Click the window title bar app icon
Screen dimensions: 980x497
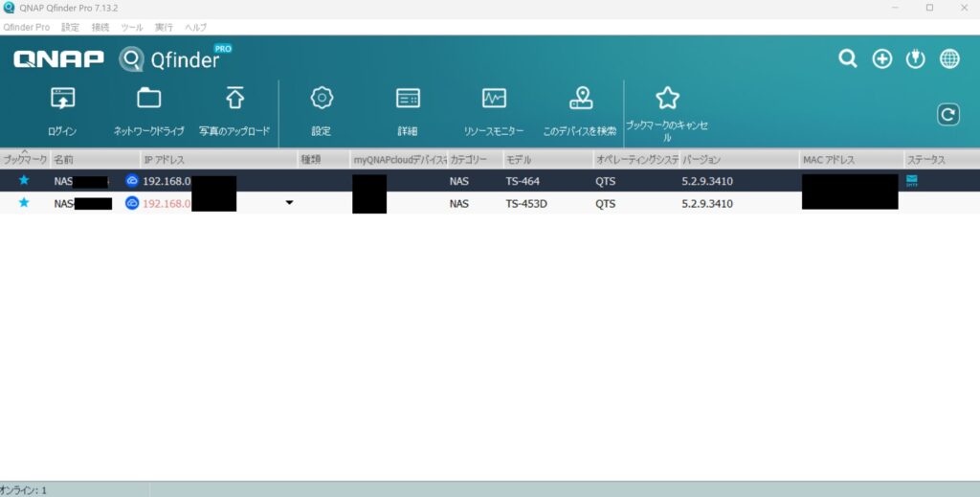tap(9, 8)
